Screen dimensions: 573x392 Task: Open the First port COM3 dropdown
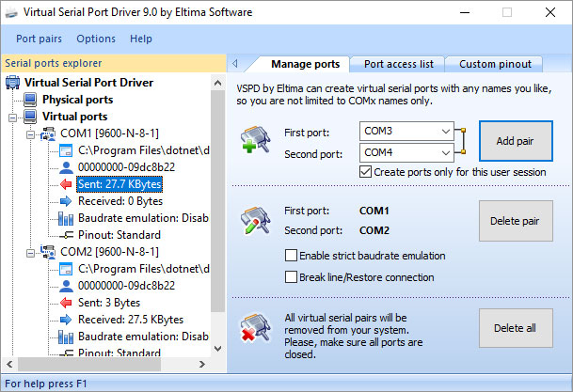(446, 131)
